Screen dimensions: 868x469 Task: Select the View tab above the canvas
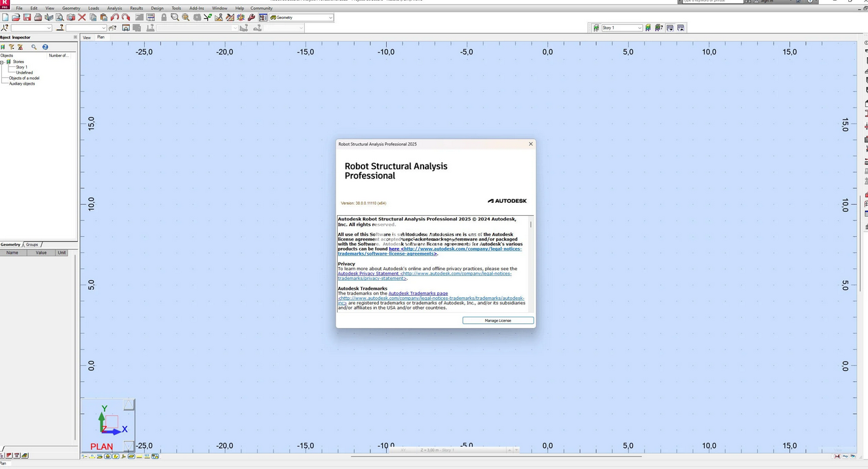pyautogui.click(x=87, y=37)
